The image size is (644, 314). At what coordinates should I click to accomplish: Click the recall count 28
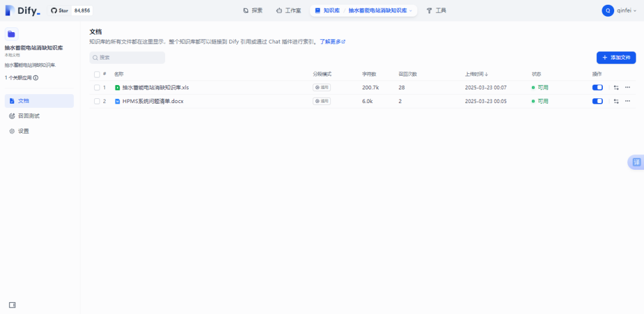(x=402, y=88)
